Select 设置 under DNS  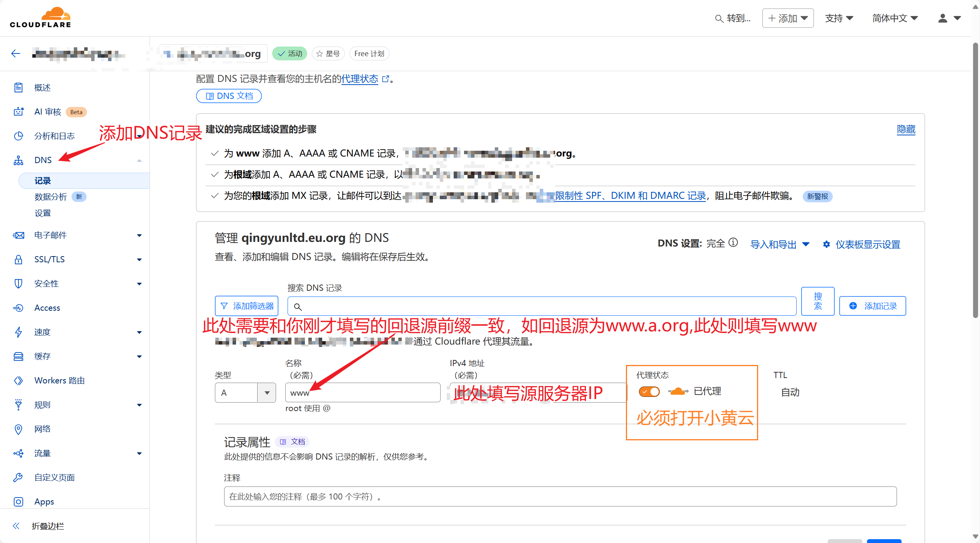point(43,213)
